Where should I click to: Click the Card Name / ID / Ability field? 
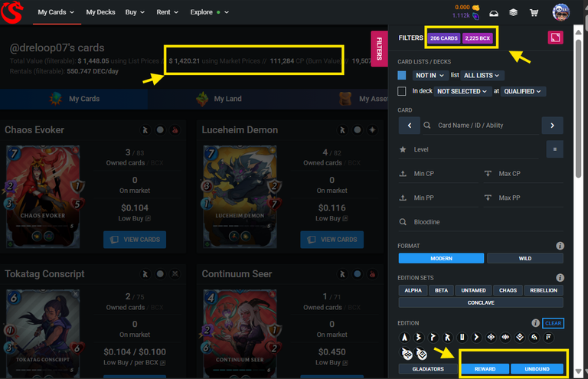click(x=481, y=126)
